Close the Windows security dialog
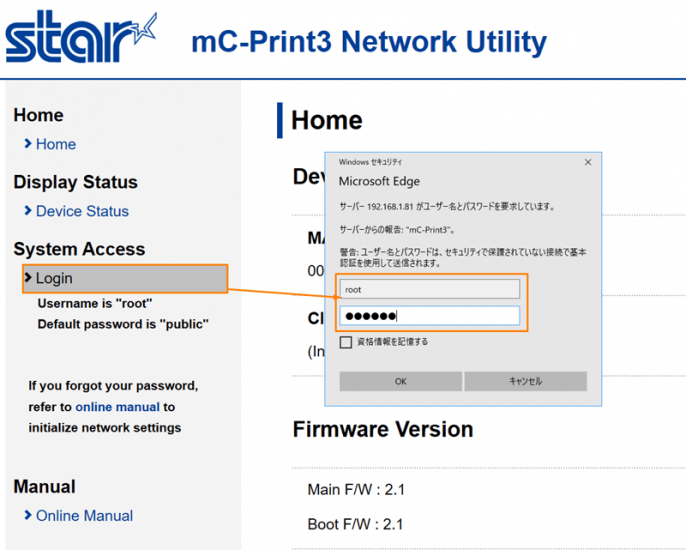686x550 pixels. point(587,161)
